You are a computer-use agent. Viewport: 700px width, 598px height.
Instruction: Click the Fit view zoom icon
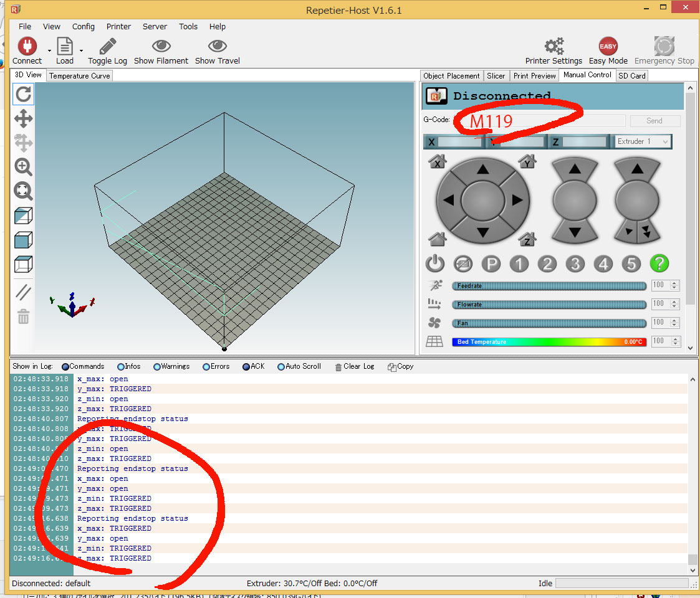tap(23, 191)
